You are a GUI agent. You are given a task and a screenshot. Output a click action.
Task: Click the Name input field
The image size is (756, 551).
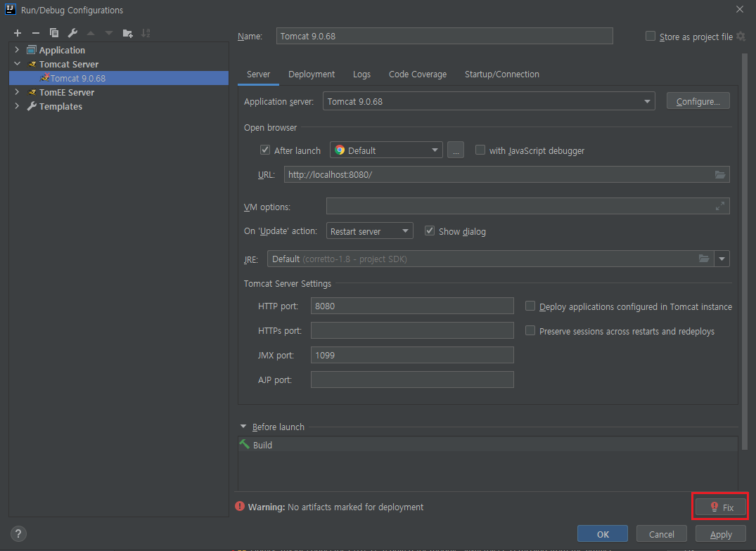click(444, 36)
